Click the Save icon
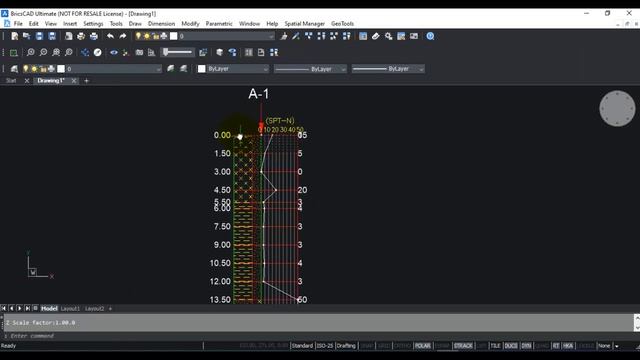 point(39,36)
